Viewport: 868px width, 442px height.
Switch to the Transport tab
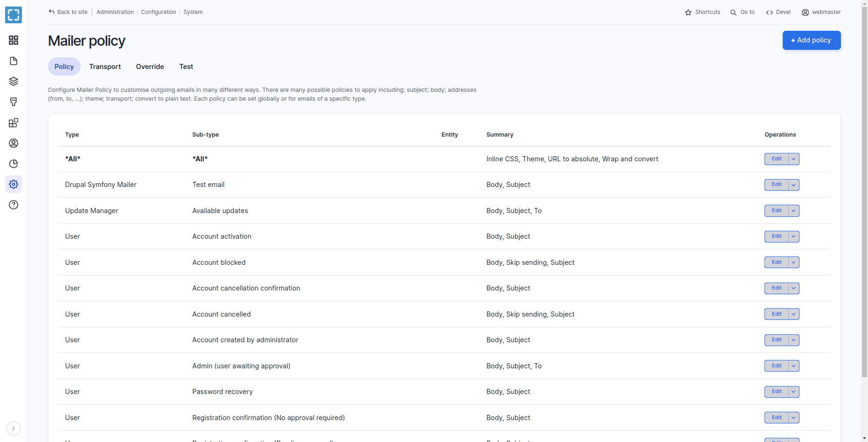pos(105,67)
